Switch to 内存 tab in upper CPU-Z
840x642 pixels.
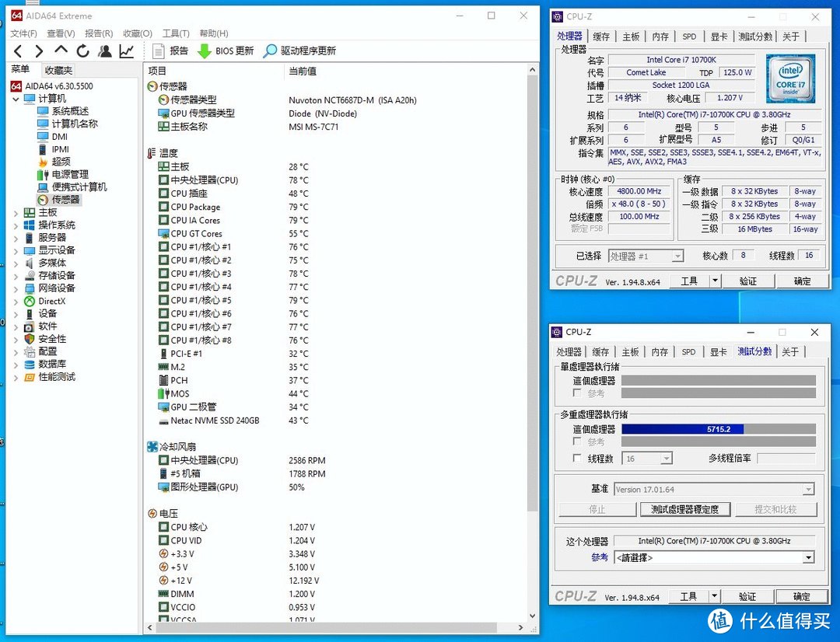[660, 37]
